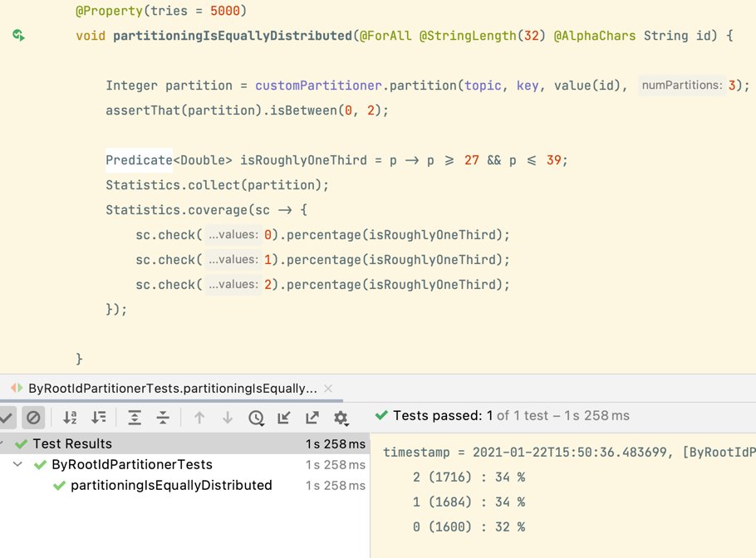Run test via the gutter run icon
The image size is (756, 558).
18,35
